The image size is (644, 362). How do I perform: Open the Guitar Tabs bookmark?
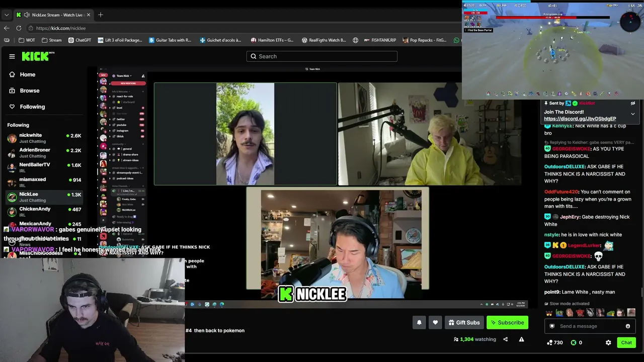[170, 40]
